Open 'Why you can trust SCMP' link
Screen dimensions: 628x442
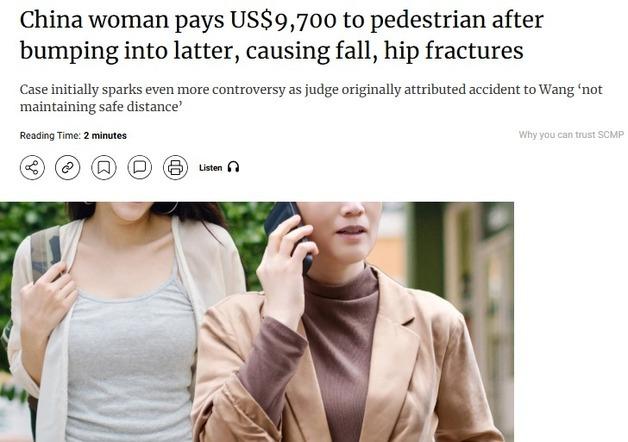[571, 135]
